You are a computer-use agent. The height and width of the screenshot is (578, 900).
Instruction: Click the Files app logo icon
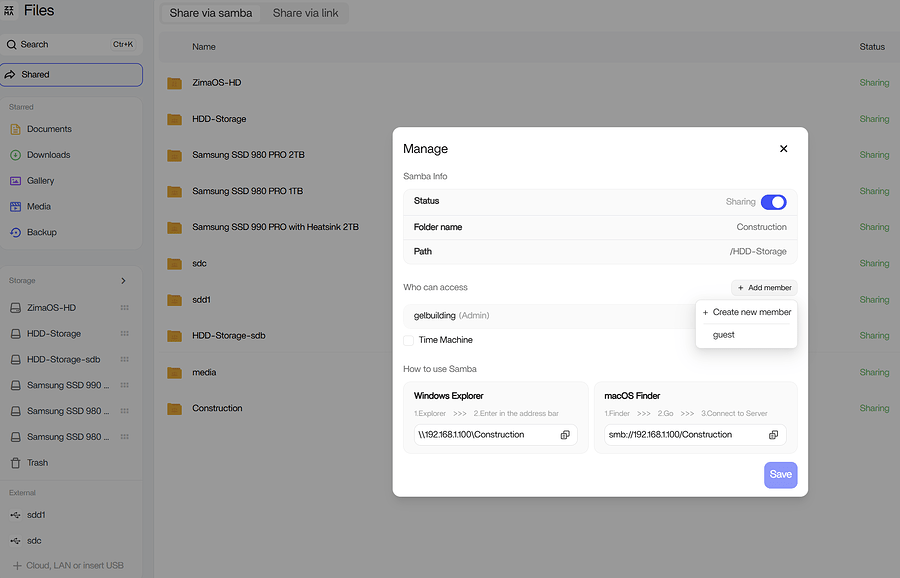pos(9,10)
